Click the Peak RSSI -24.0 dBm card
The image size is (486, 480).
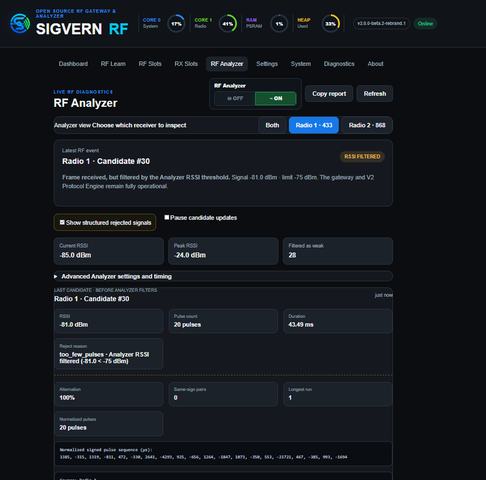pyautogui.click(x=223, y=251)
